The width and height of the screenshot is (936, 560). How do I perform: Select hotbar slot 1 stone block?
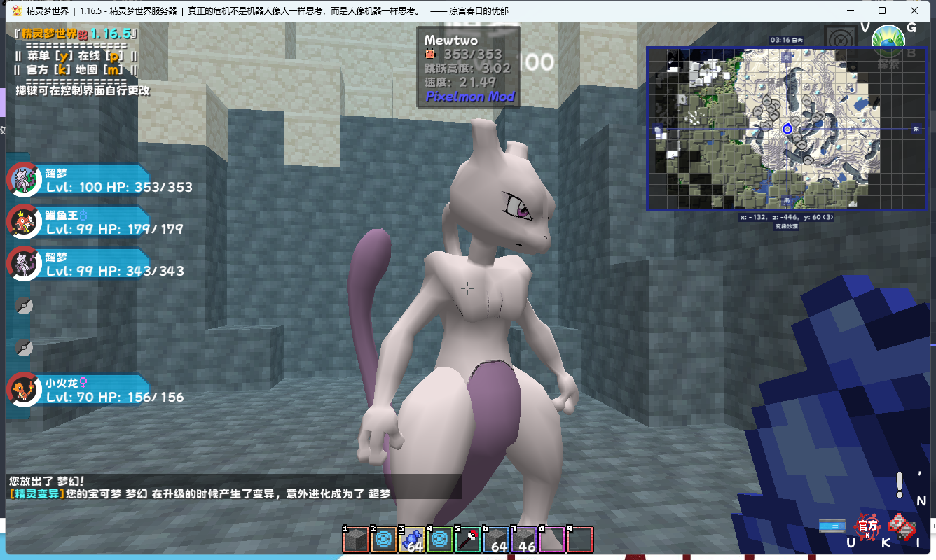pos(356,540)
